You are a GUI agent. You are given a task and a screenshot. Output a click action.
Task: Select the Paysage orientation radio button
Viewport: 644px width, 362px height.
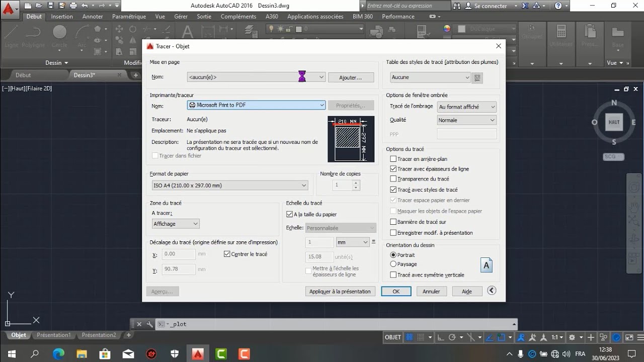[393, 264]
